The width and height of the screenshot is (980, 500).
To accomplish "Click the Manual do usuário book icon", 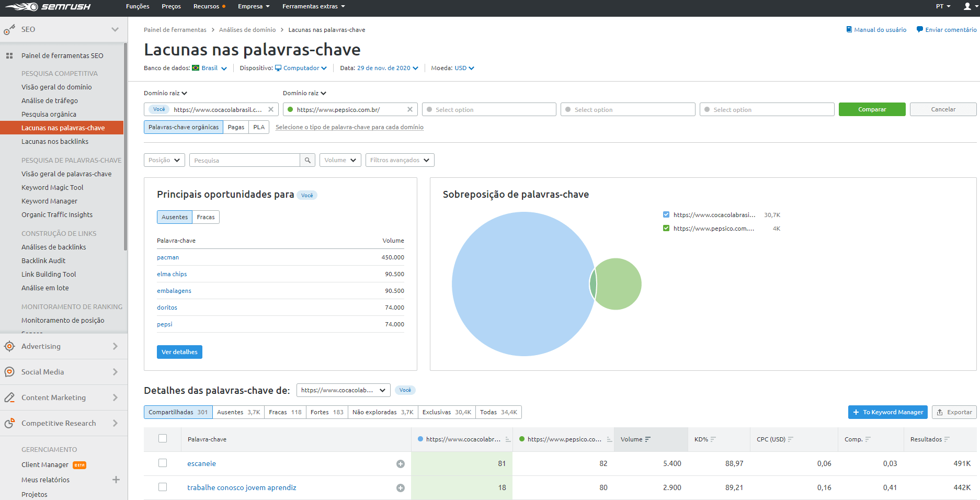I will click(849, 29).
